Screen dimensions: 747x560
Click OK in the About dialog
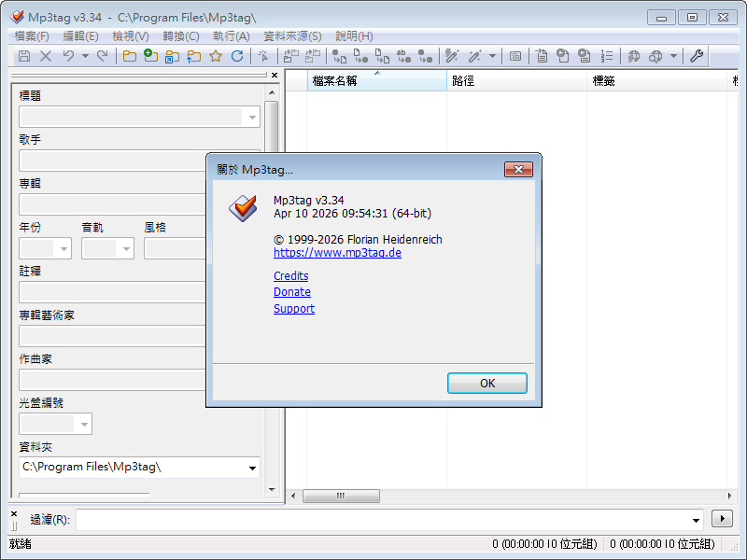[x=486, y=384]
